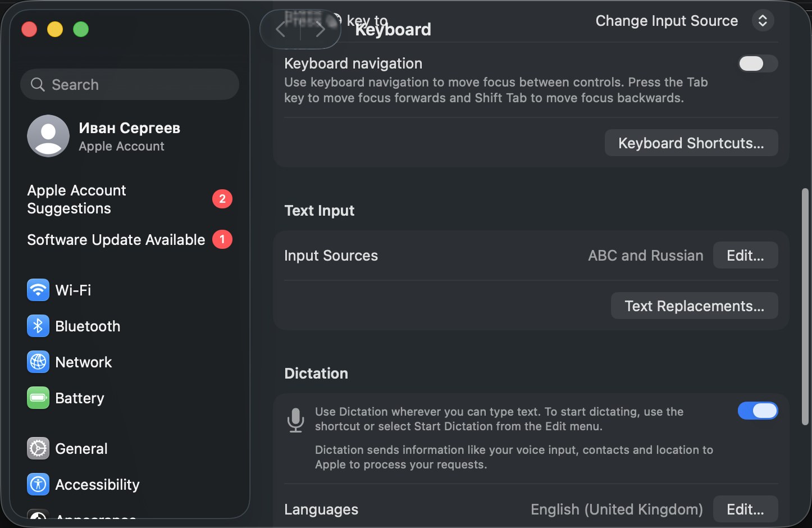The height and width of the screenshot is (528, 812).
Task: Go forward with the right chevron
Action: click(x=320, y=29)
